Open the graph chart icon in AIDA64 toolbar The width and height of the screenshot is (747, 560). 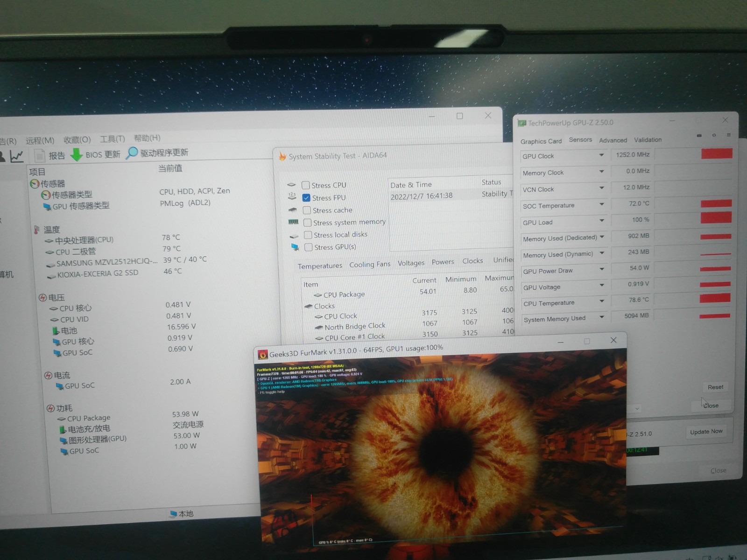tap(17, 156)
